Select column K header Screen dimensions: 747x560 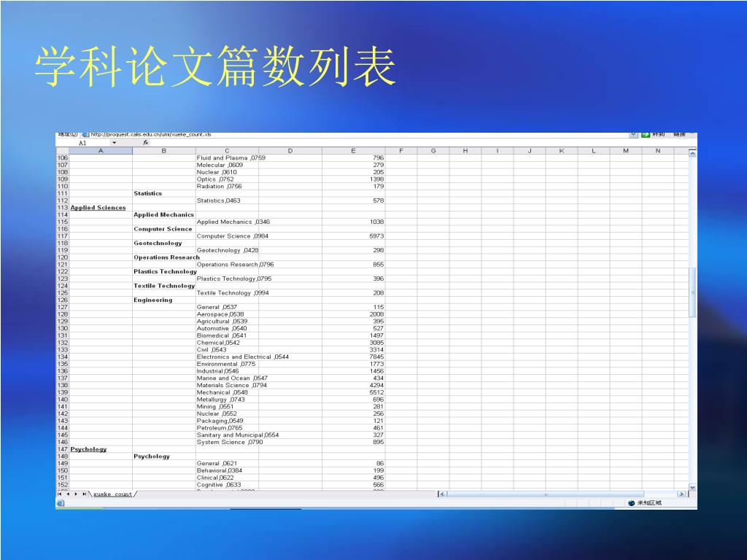tap(562, 151)
